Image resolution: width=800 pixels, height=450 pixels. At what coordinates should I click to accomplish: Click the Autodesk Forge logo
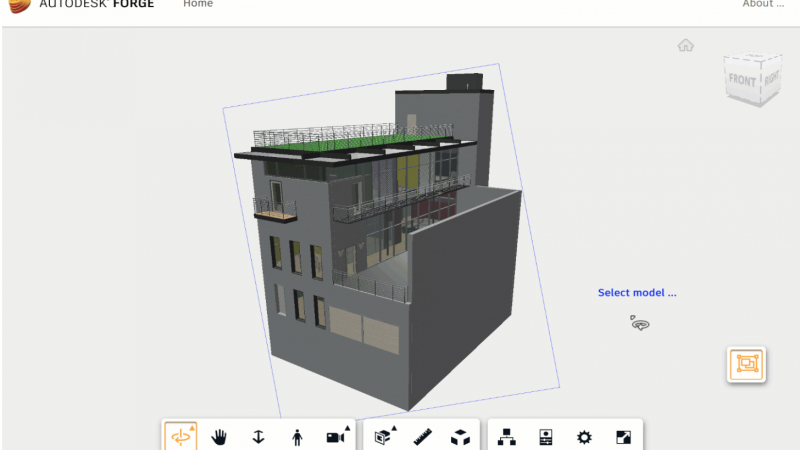point(82,5)
